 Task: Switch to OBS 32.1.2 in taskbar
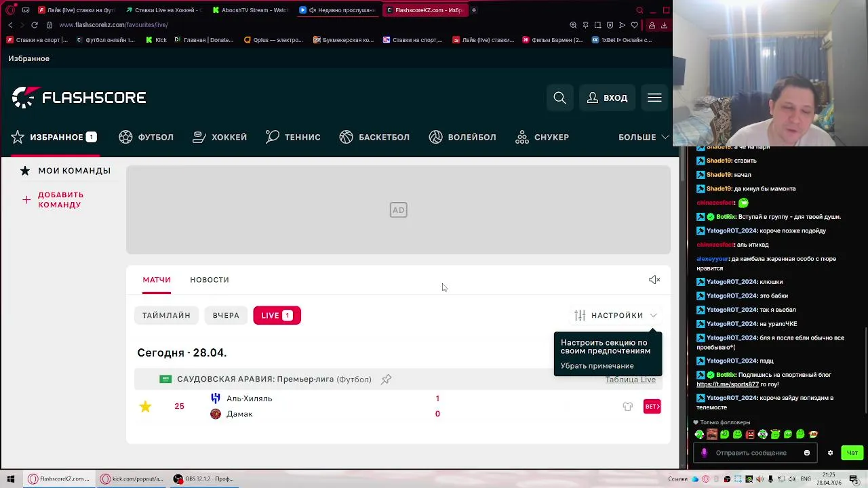point(203,479)
